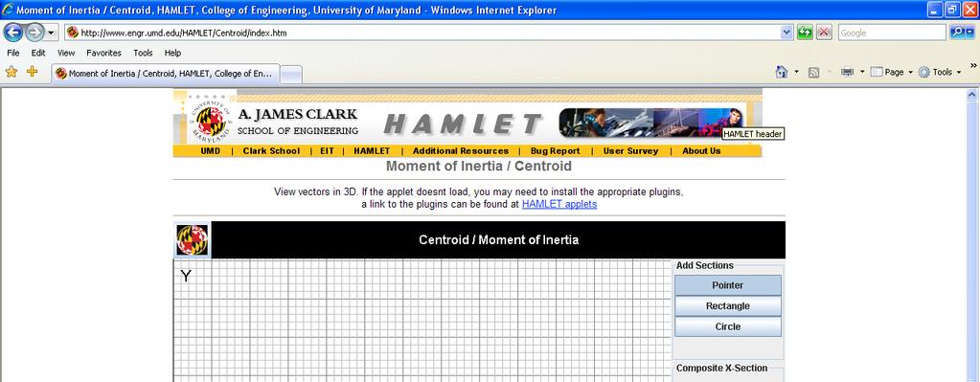Open the Tools dropdown in command bar
The height and width of the screenshot is (382, 980).
click(x=940, y=73)
